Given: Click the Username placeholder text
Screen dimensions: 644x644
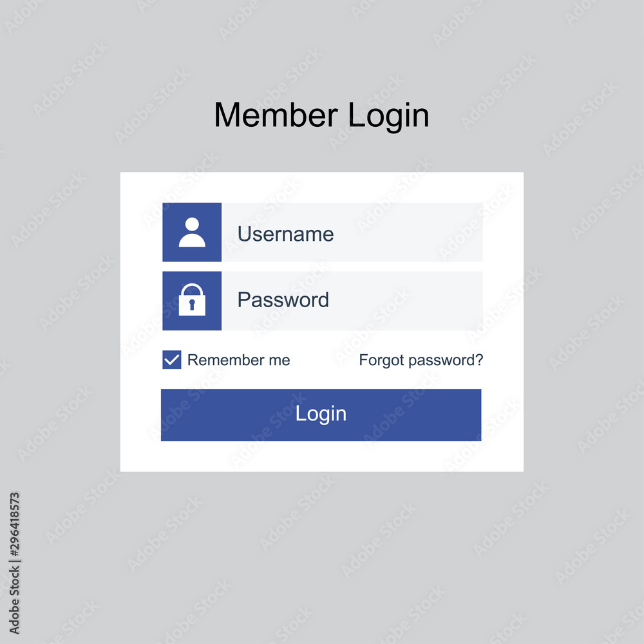Looking at the screenshot, I should [x=285, y=234].
